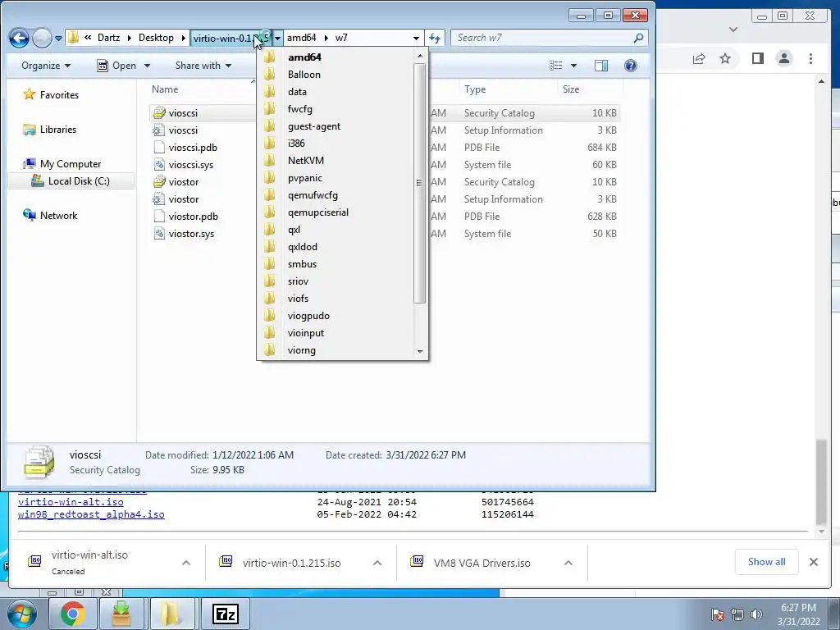Sort the file list by the Type column

point(475,89)
